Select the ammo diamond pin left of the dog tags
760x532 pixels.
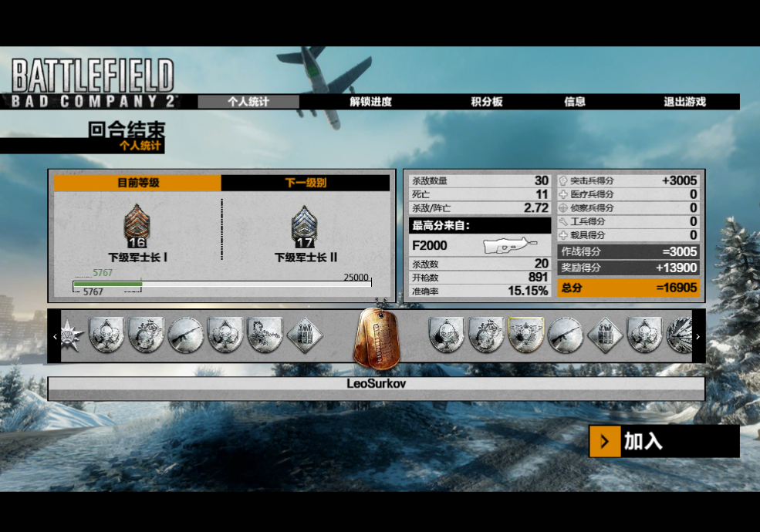click(305, 335)
